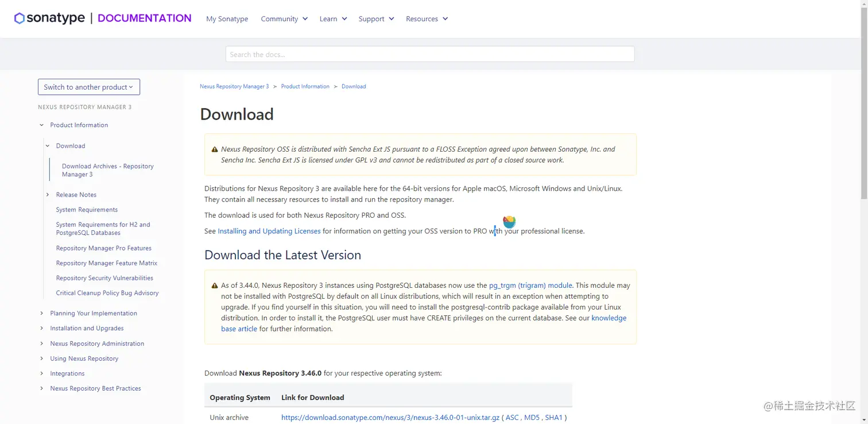The height and width of the screenshot is (424, 868).
Task: Focus the Search the docs field
Action: click(x=430, y=54)
